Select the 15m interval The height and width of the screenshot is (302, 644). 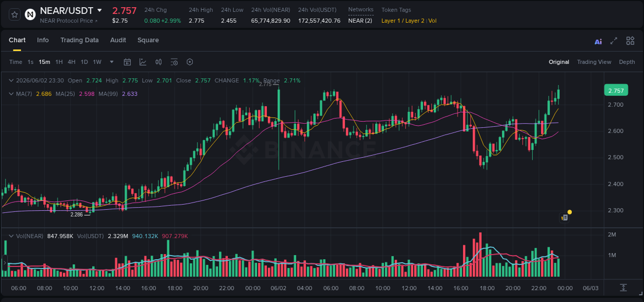click(44, 62)
